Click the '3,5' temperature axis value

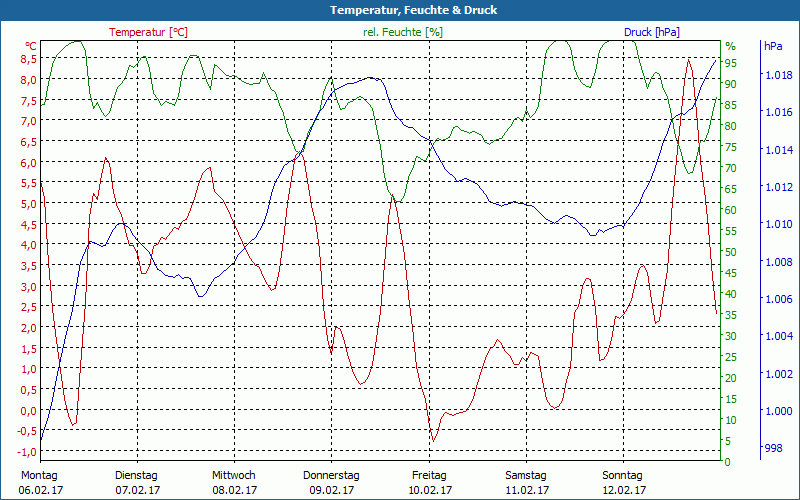click(29, 266)
